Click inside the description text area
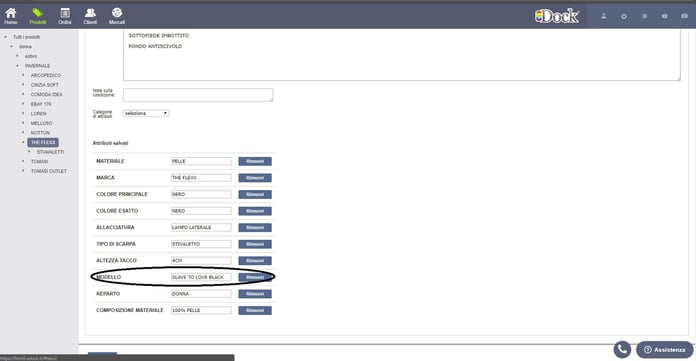The width and height of the screenshot is (696, 361). pos(402,55)
